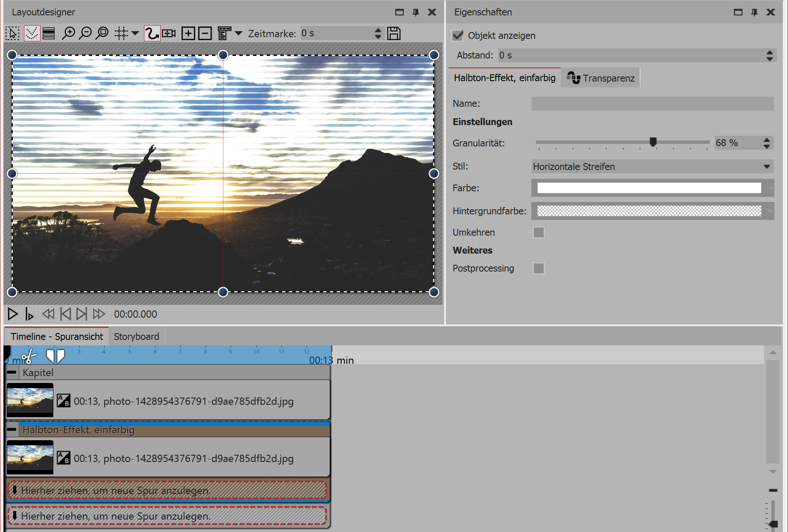The height and width of the screenshot is (532, 788).
Task: Click the save diskette icon beside Zeitmarke
Action: pyautogui.click(x=393, y=33)
